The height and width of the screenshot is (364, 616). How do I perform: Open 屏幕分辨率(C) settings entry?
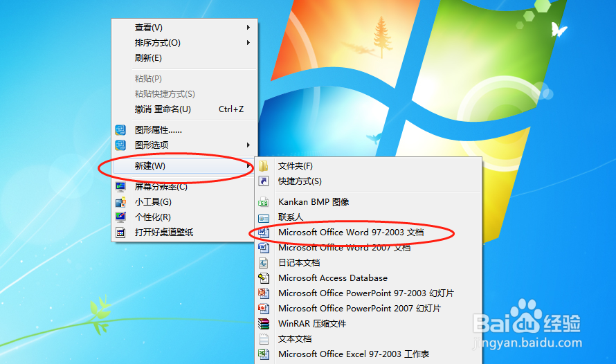pos(185,187)
